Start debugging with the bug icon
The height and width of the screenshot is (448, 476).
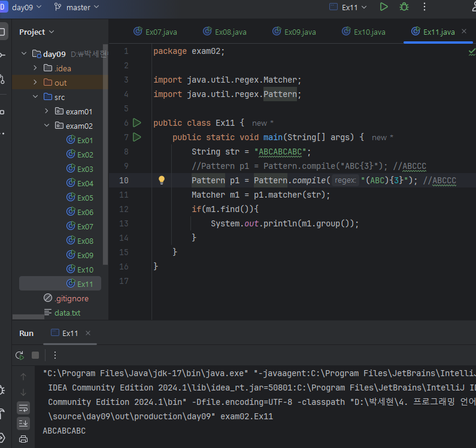coord(404,7)
